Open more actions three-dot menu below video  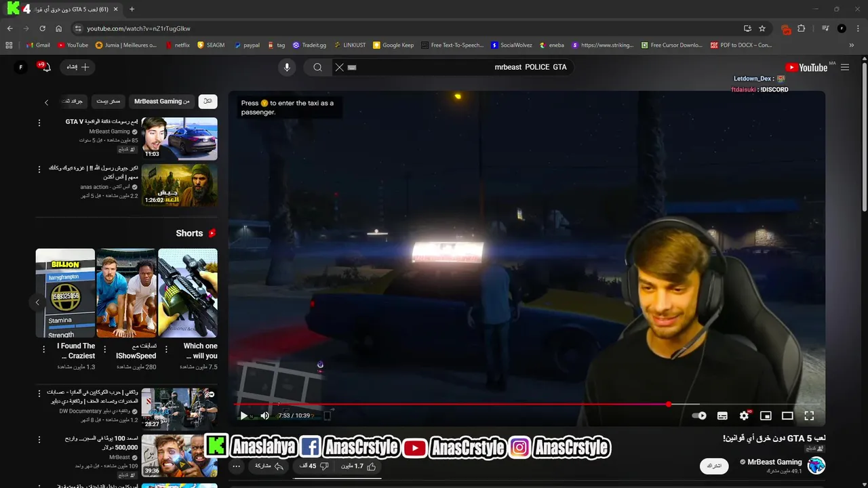[x=236, y=466]
